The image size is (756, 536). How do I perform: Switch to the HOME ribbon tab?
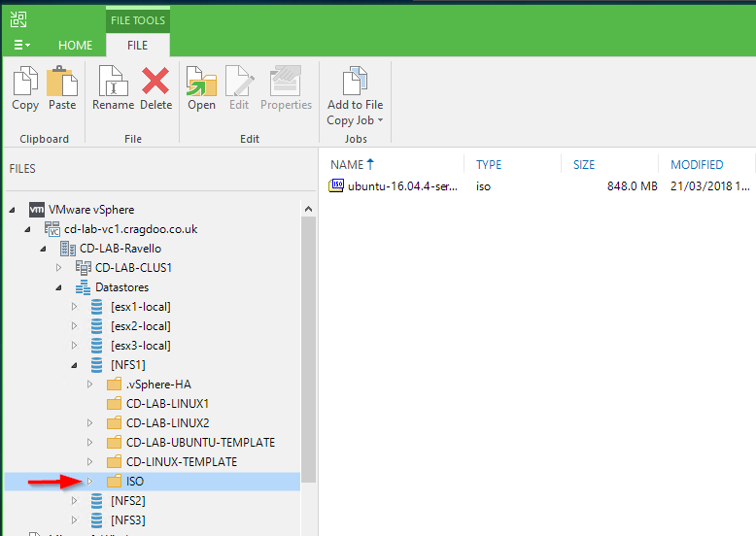click(75, 46)
